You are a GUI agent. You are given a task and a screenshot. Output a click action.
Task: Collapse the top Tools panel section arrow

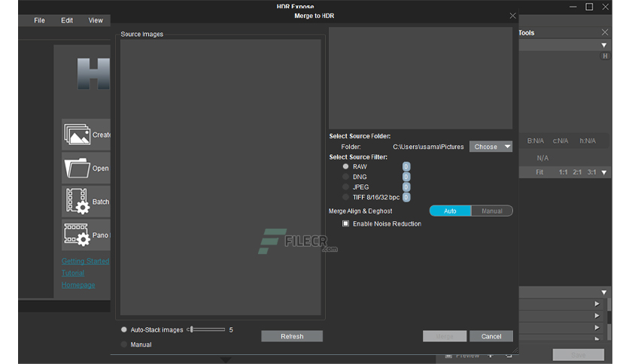(x=603, y=45)
